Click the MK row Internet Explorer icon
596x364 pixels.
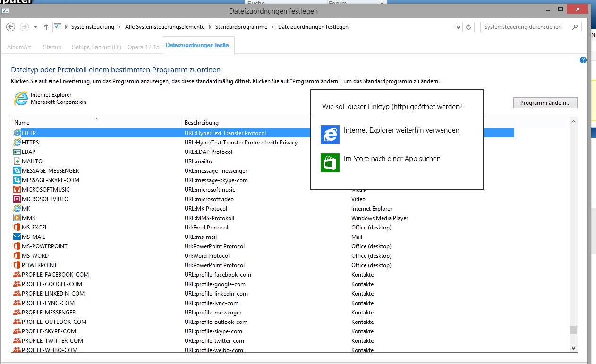point(17,209)
